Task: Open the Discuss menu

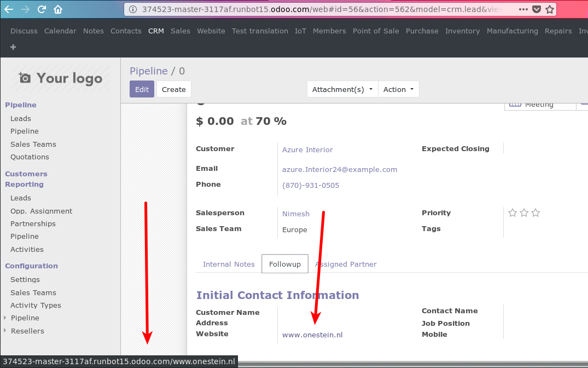Action: 24,31
